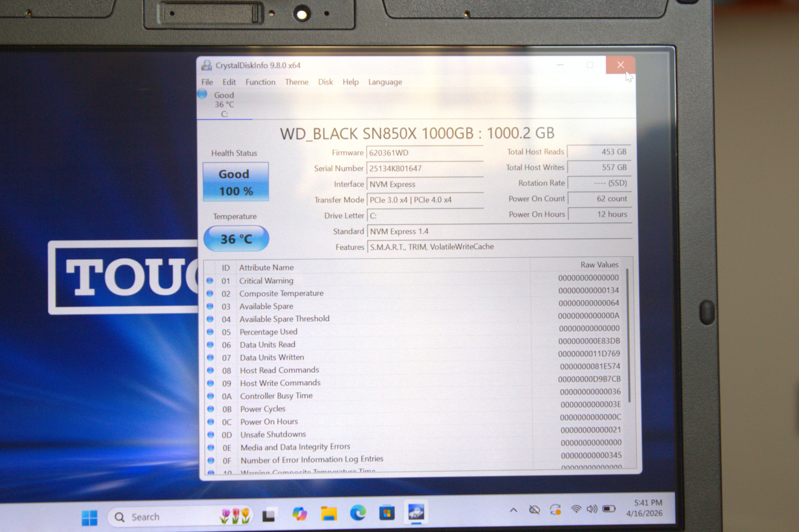Open Task View from the taskbar
The width and height of the screenshot is (799, 532).
coord(269,515)
